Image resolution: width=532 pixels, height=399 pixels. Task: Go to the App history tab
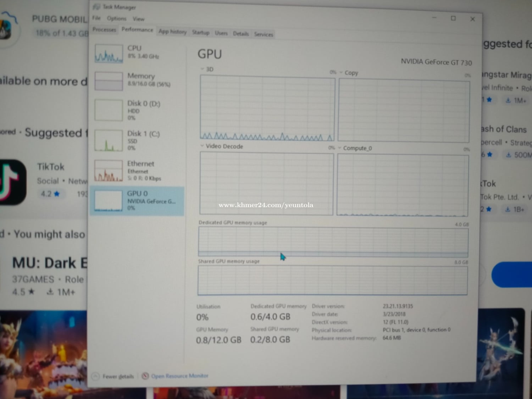172,32
